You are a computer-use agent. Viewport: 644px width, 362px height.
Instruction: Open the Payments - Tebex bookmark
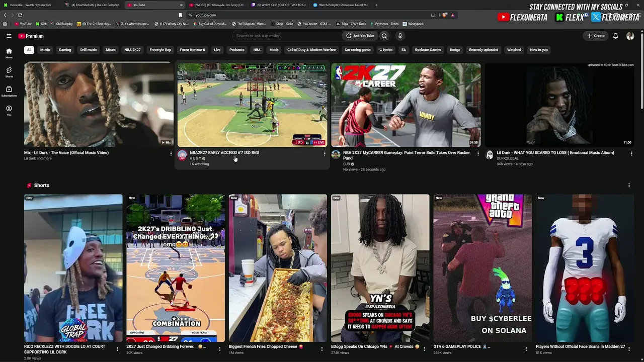(383, 24)
